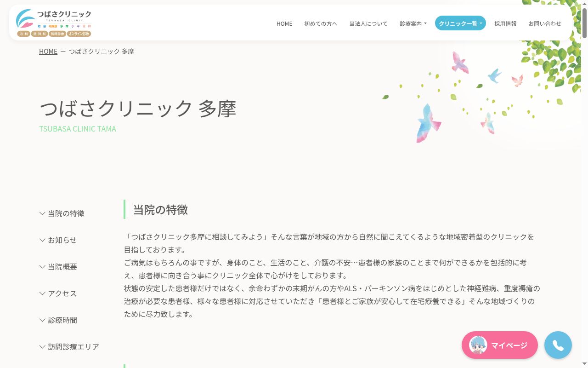Expand the クリニック一覧 dropdown

(460, 23)
